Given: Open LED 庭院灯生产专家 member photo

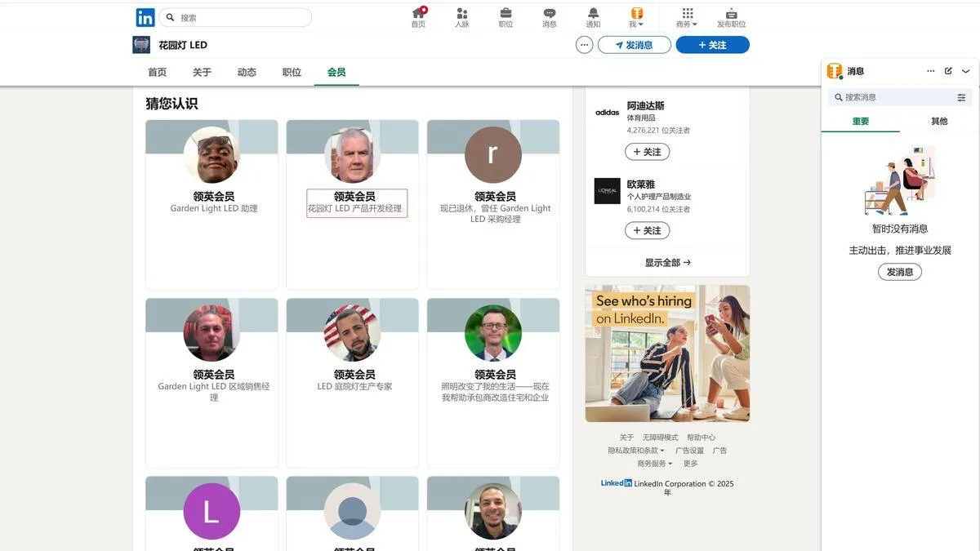Looking at the screenshot, I should coord(352,333).
